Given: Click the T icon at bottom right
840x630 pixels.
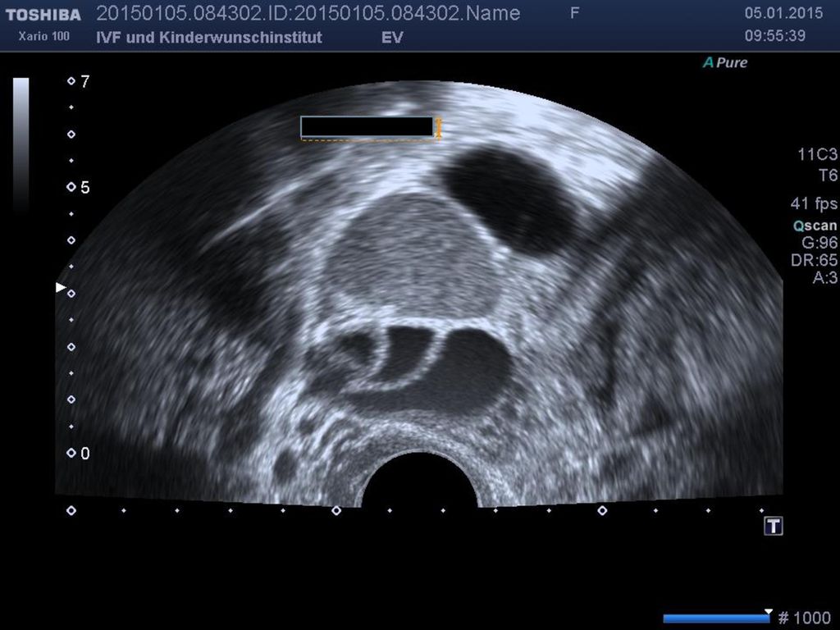Looking at the screenshot, I should click(x=773, y=526).
